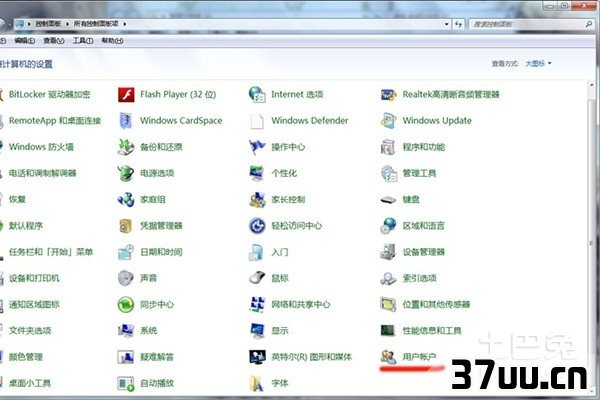Open the 工具(T) menu
Image resolution: width=600 pixels, height=400 pixels.
(83, 41)
